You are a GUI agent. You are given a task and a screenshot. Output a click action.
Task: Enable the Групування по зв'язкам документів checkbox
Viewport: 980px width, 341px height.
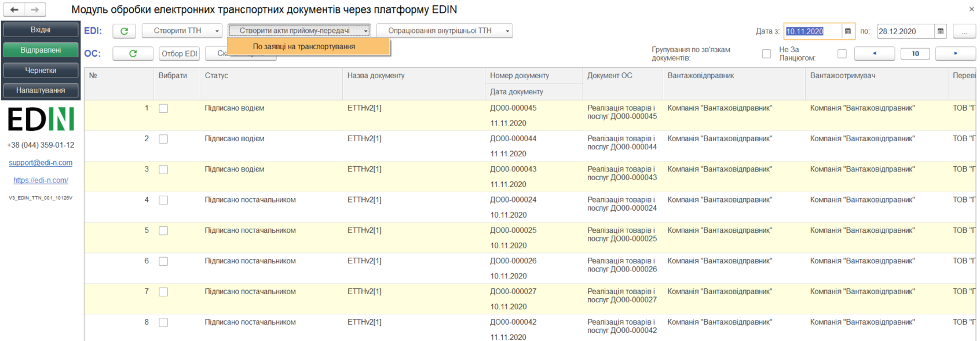pyautogui.click(x=766, y=54)
